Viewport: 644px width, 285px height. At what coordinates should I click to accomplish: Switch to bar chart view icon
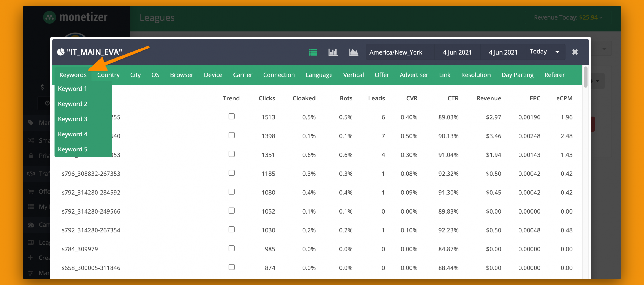(x=333, y=52)
